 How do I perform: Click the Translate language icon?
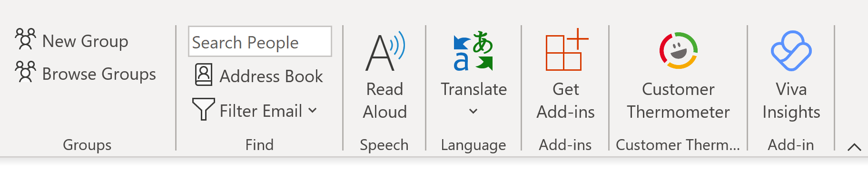(x=473, y=51)
